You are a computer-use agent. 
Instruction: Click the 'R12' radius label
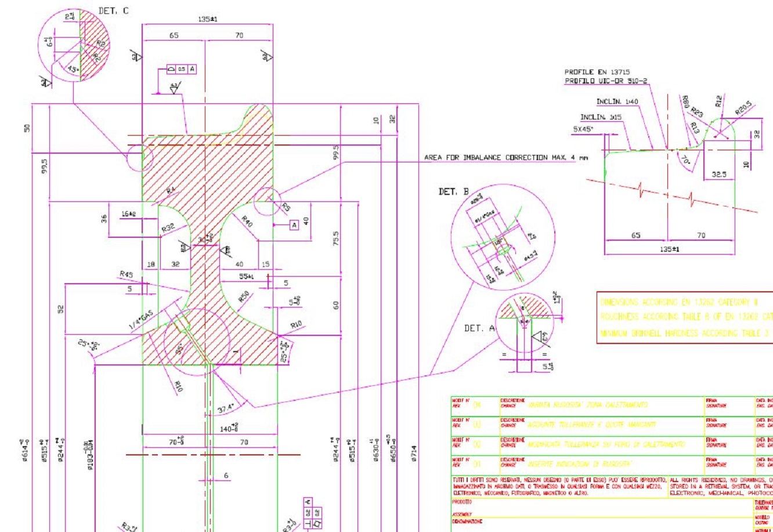718,102
